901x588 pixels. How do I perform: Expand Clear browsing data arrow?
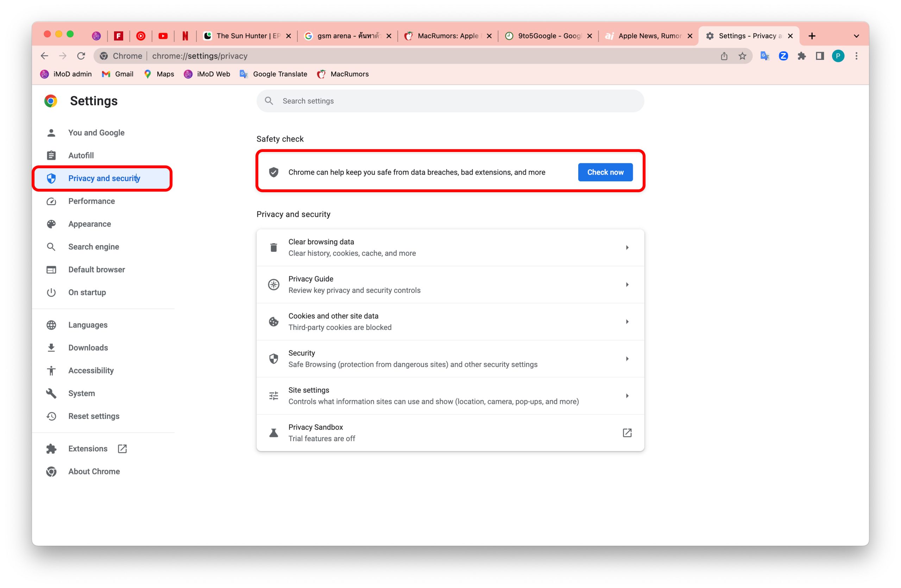click(x=627, y=248)
